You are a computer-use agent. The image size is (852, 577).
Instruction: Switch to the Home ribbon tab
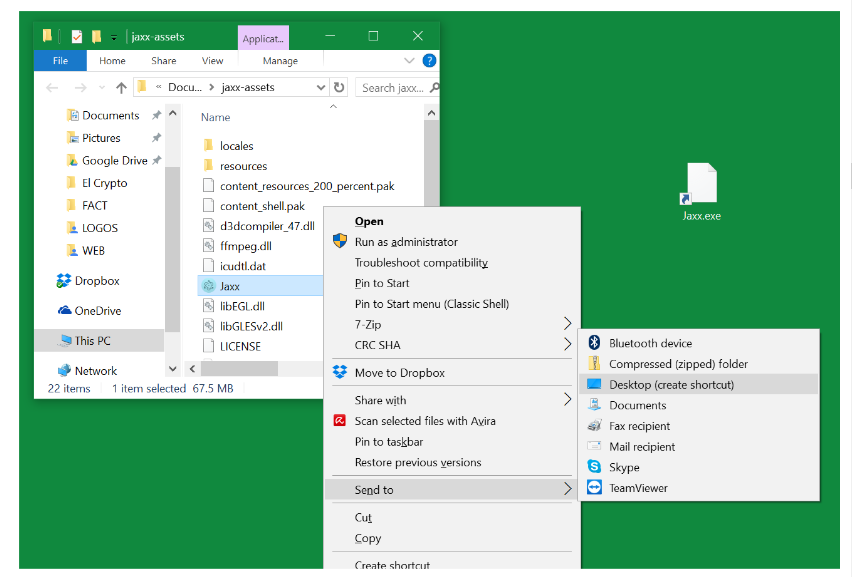tap(112, 61)
